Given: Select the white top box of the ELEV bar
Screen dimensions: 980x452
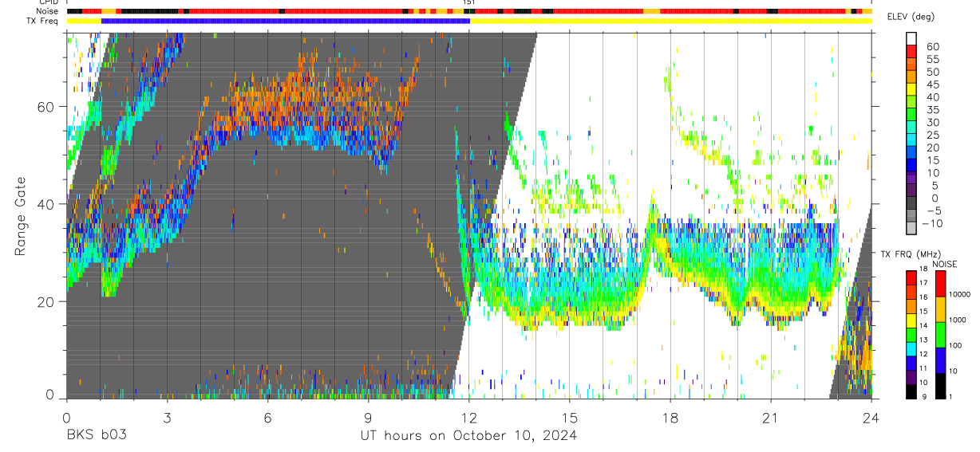Looking at the screenshot, I should 912,39.
